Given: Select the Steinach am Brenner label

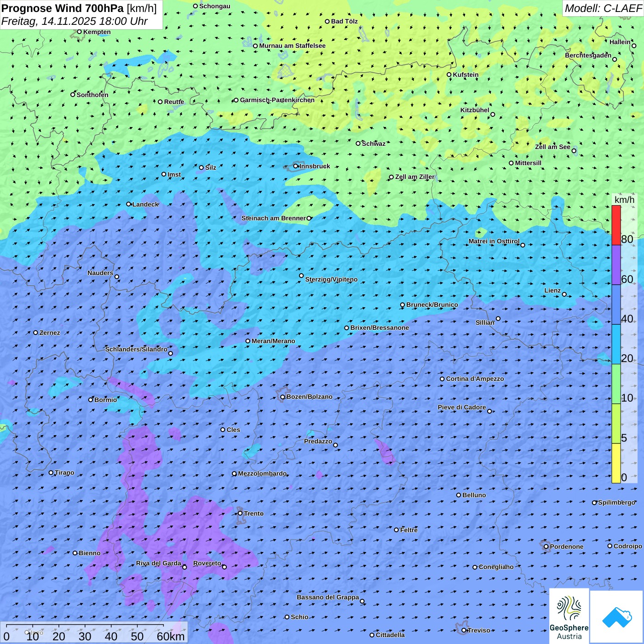Looking at the screenshot, I should point(274,218).
